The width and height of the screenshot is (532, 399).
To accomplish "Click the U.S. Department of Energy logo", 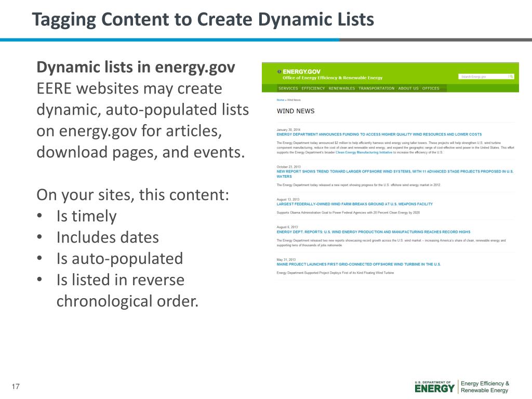I will click(434, 387).
